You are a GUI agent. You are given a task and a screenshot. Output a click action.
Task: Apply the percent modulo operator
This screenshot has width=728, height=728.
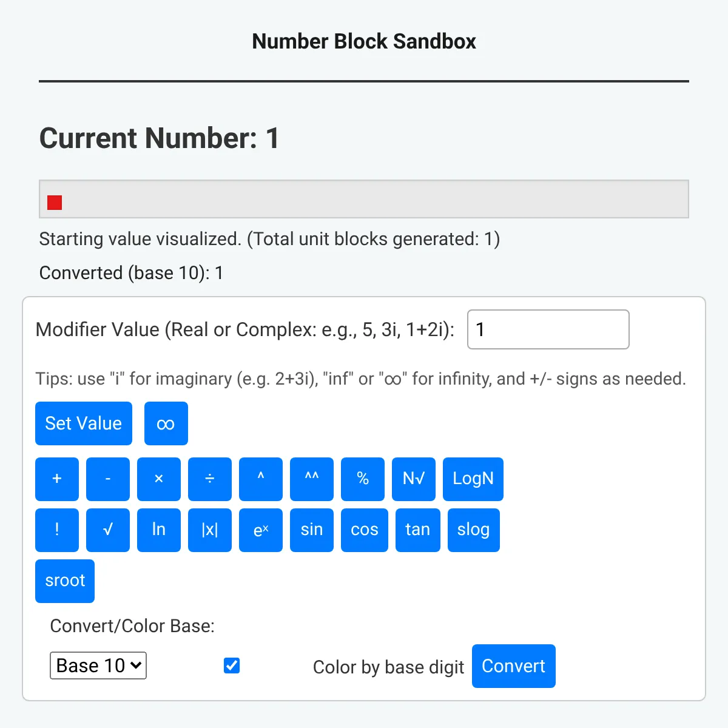coord(363,479)
